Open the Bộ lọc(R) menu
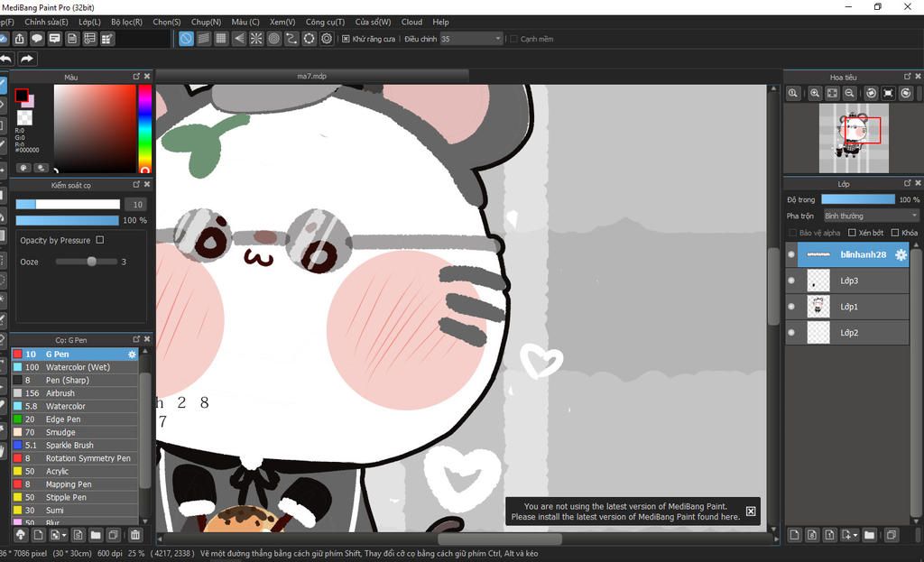Image resolution: width=924 pixels, height=562 pixels. point(126,22)
